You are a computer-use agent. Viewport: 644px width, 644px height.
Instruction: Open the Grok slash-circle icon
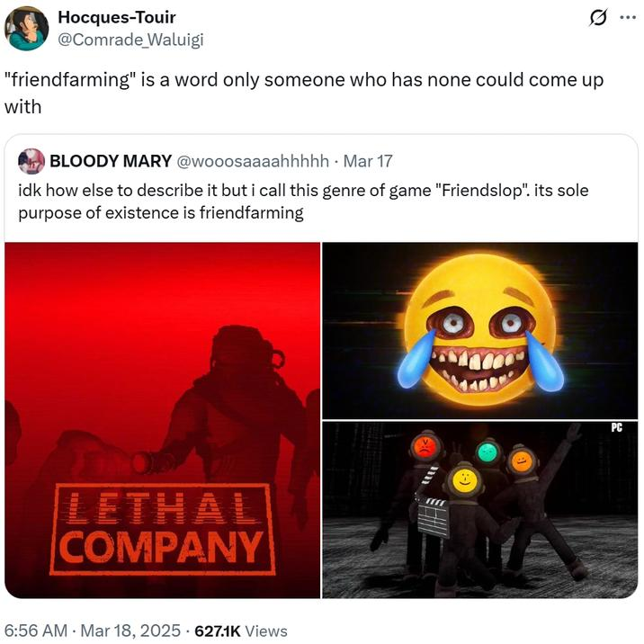click(x=598, y=18)
